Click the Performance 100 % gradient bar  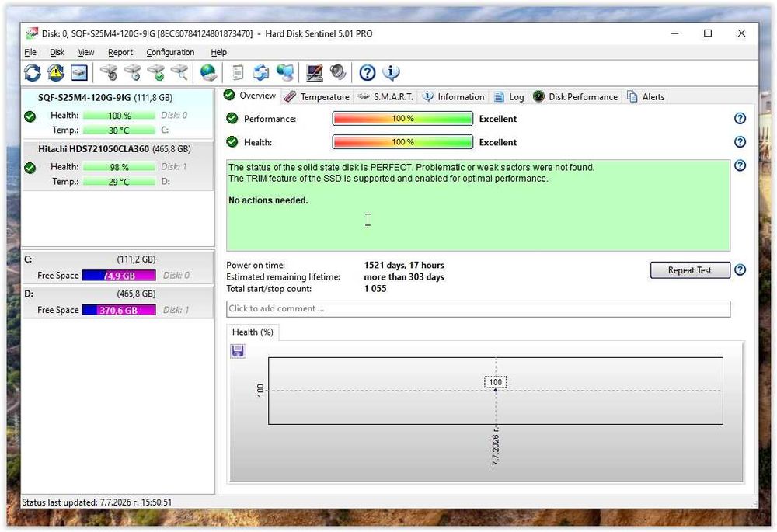[x=402, y=118]
